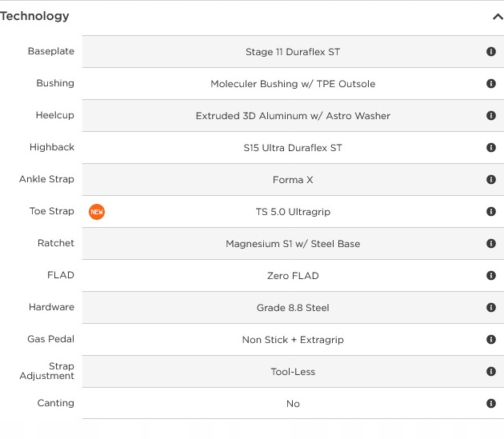The width and height of the screenshot is (504, 439).
Task: Click the Magnesium S1 w/ Steel Base text
Action: click(293, 244)
